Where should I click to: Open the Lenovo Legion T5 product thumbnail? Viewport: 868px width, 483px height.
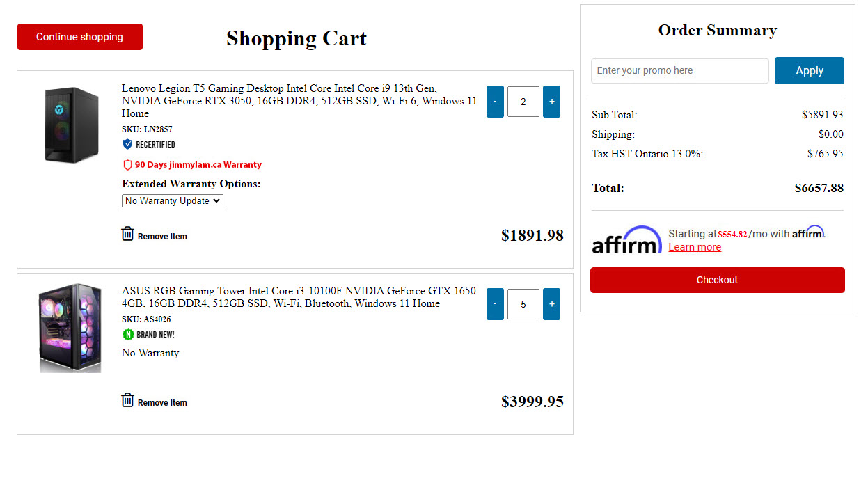click(x=72, y=125)
